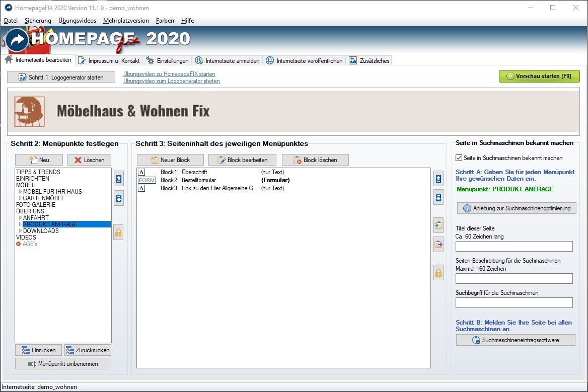Toggle 'Seite in Suchmaschinen bekannt machen' checkbox

point(459,158)
